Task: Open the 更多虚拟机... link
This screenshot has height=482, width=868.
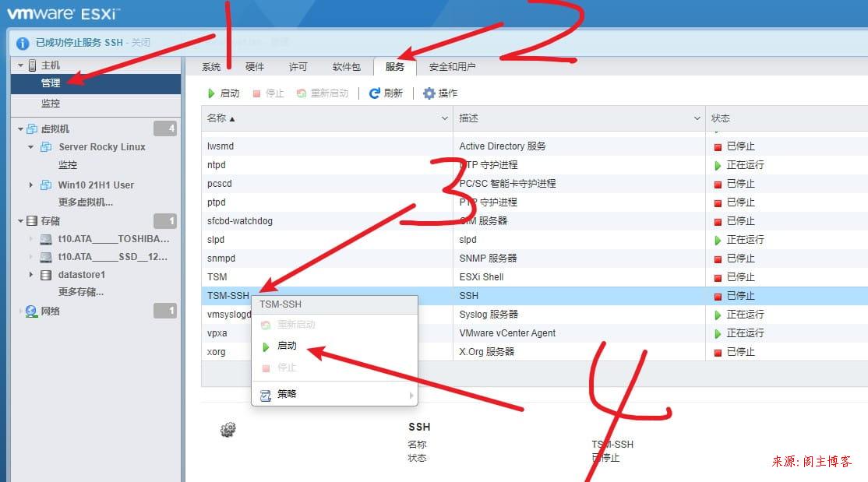Action: [x=85, y=202]
